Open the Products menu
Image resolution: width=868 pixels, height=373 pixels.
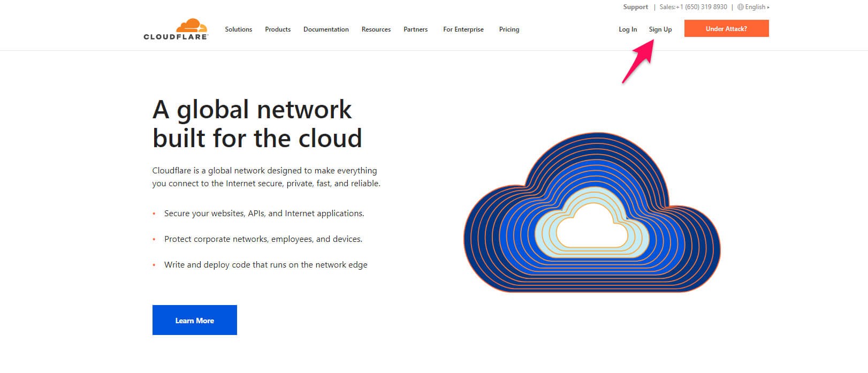click(278, 29)
